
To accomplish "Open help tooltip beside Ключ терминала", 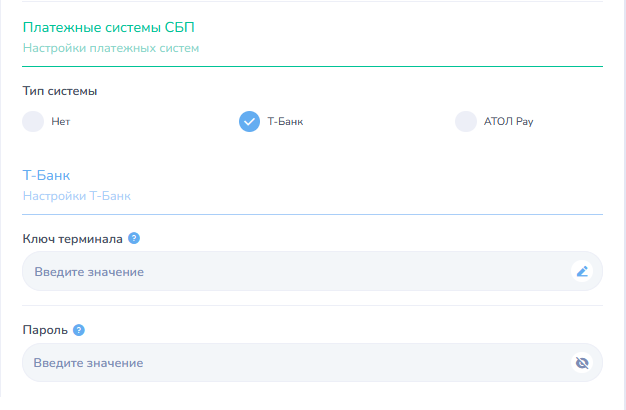I will click(134, 238).
